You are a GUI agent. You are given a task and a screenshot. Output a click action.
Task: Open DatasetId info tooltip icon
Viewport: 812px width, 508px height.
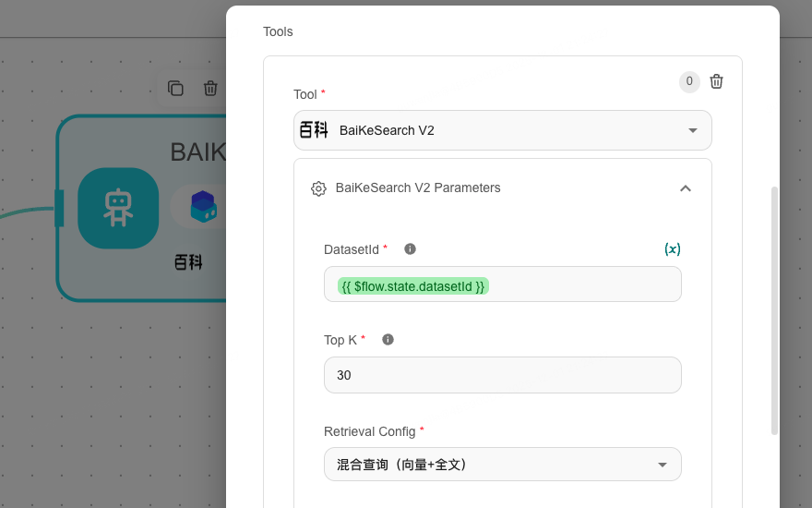pos(410,249)
